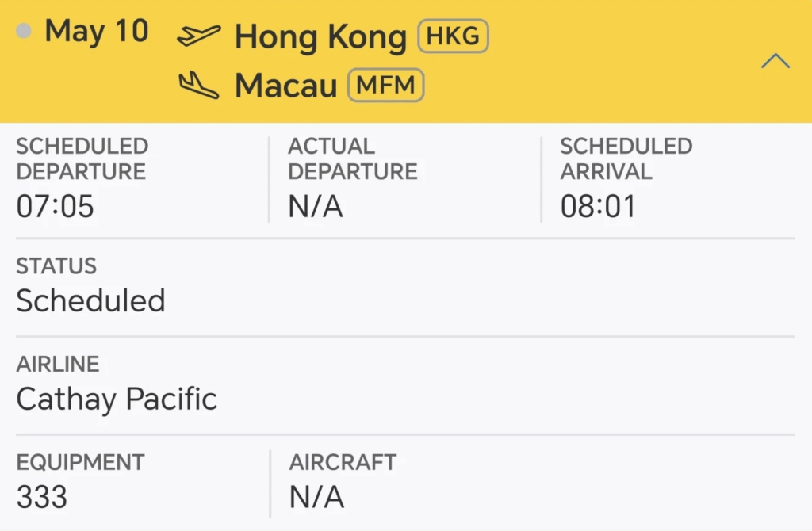The image size is (812, 531).
Task: Collapse the flight details chevron
Action: (775, 61)
